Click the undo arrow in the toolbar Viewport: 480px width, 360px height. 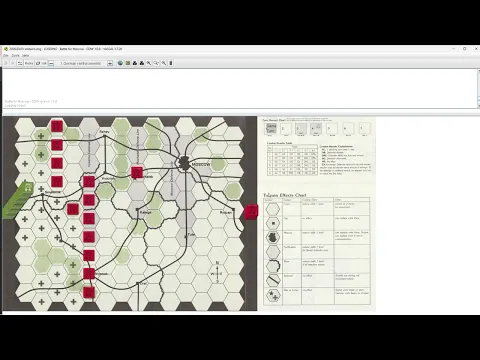(6, 63)
